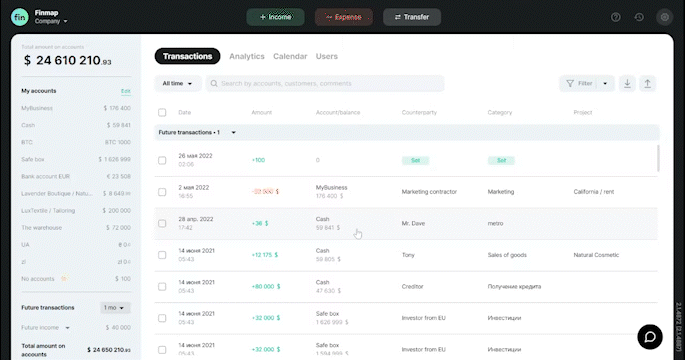Image resolution: width=685 pixels, height=360 pixels.
Task: Add a new Expense transaction
Action: pos(344,17)
